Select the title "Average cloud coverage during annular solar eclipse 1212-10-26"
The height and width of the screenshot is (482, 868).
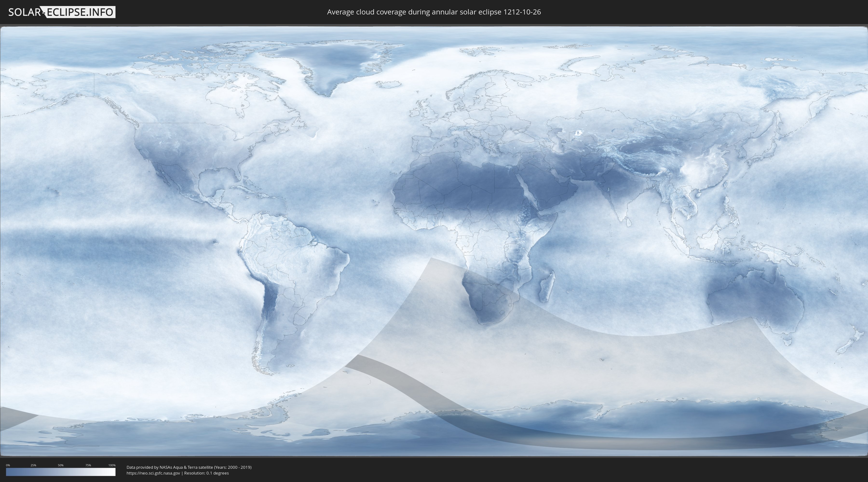pos(434,12)
